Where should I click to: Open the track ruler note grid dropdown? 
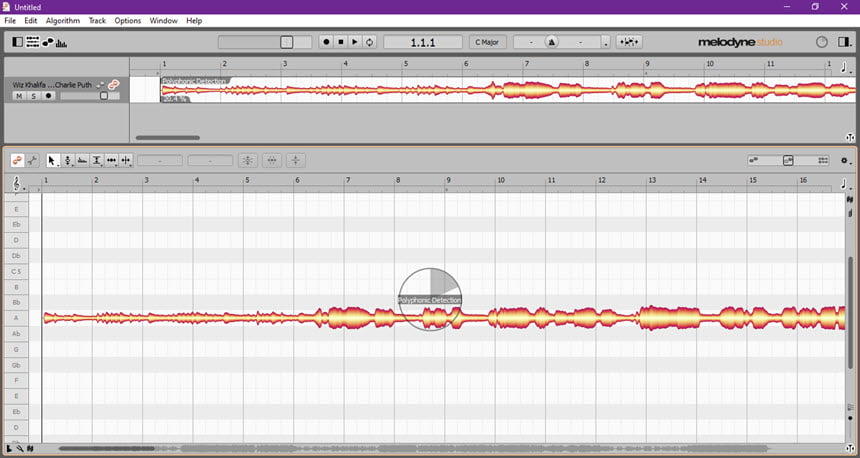pos(845,67)
